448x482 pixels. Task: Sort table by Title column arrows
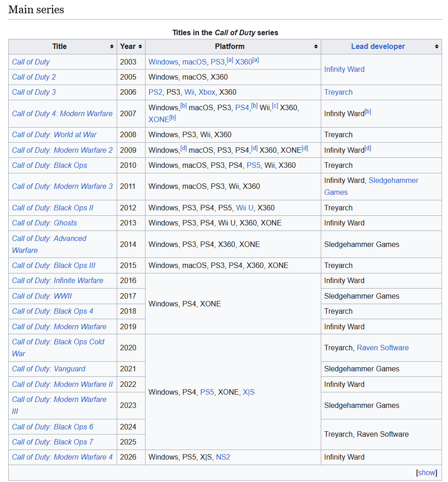[x=112, y=47]
